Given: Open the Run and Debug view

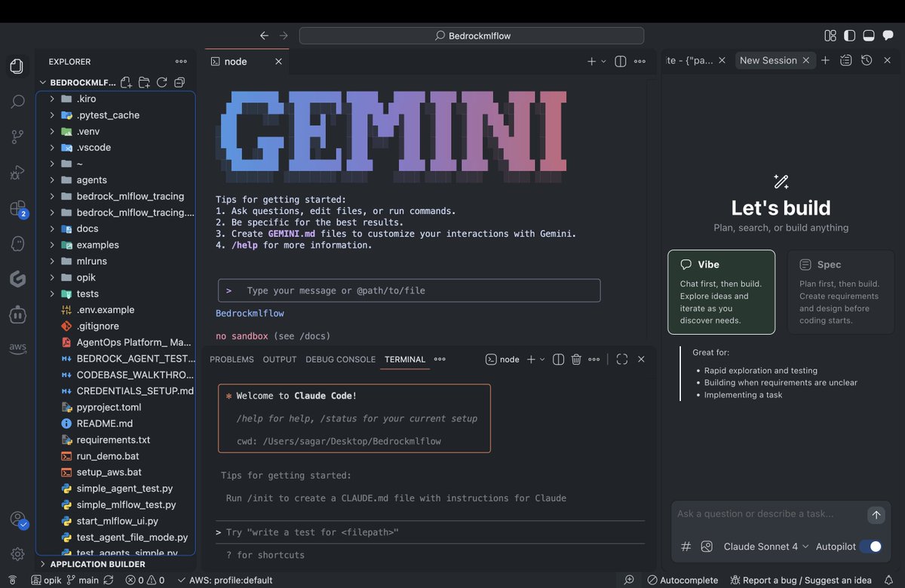Looking at the screenshot, I should click(17, 173).
